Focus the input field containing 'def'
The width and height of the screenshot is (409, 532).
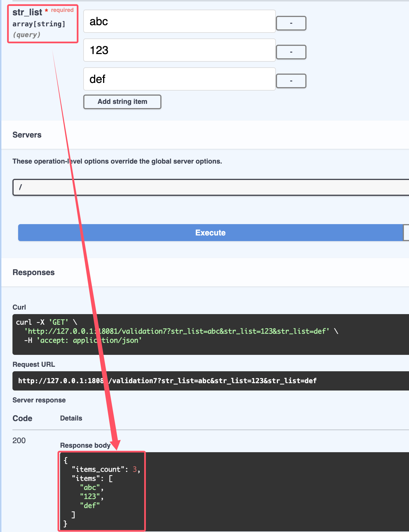pos(179,79)
